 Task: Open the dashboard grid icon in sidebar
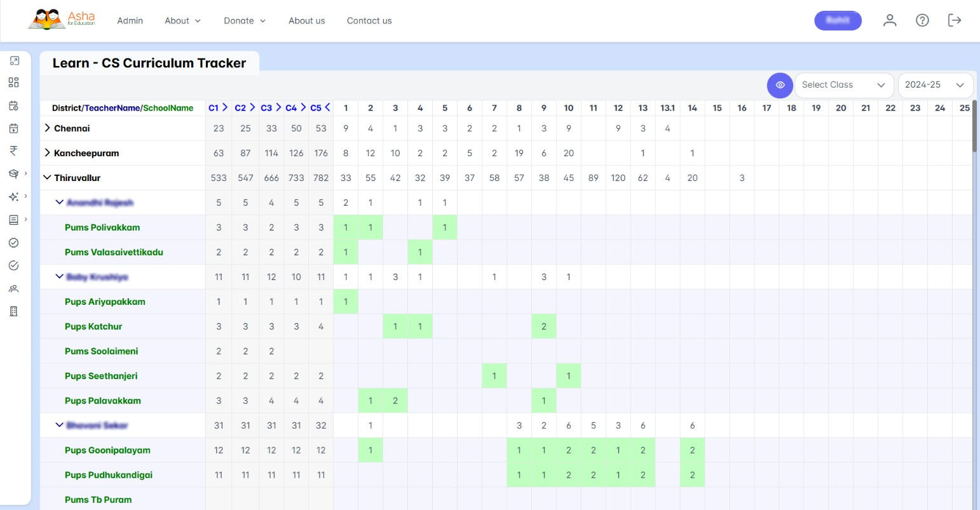14,83
